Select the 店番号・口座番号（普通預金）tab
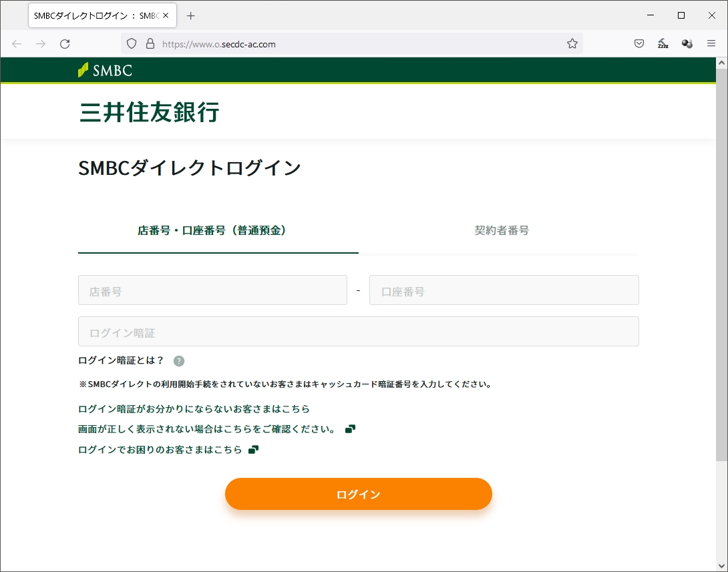The width and height of the screenshot is (728, 572). point(218,230)
